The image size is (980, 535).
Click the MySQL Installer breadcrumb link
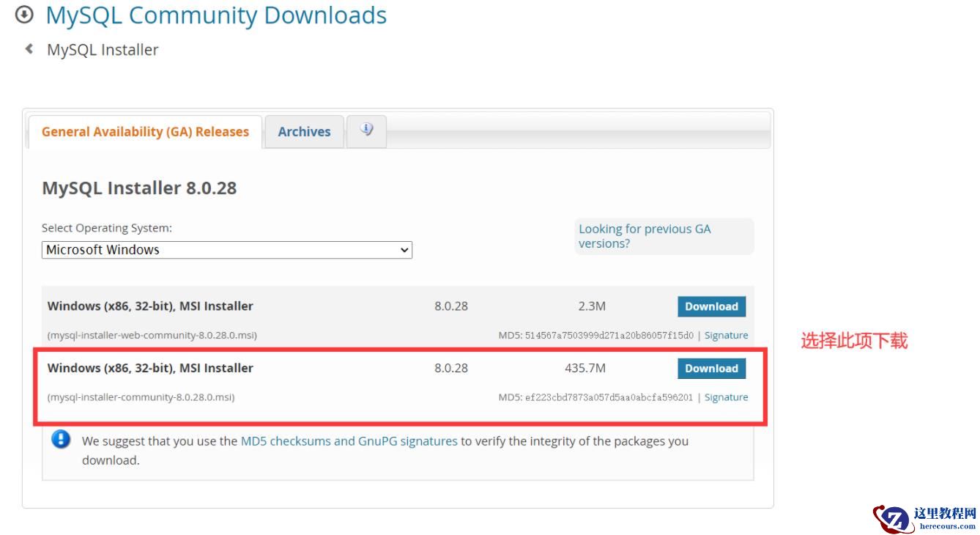tap(103, 50)
